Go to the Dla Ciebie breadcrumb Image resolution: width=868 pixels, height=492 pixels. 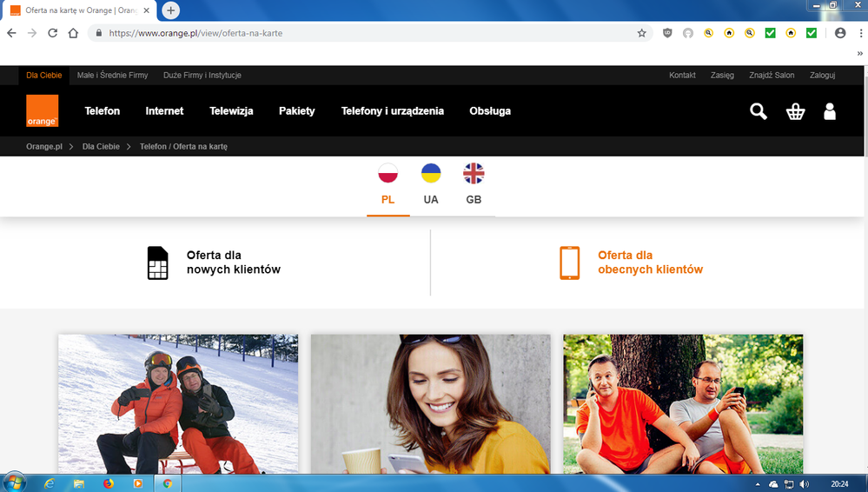click(x=101, y=146)
